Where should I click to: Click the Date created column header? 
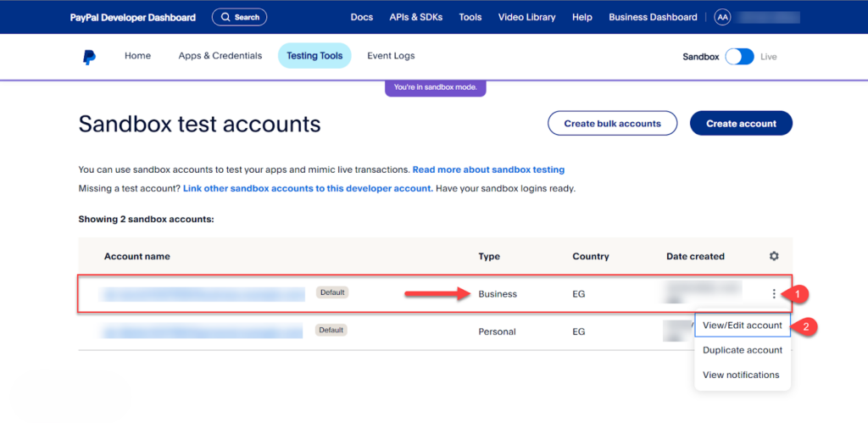tap(695, 257)
